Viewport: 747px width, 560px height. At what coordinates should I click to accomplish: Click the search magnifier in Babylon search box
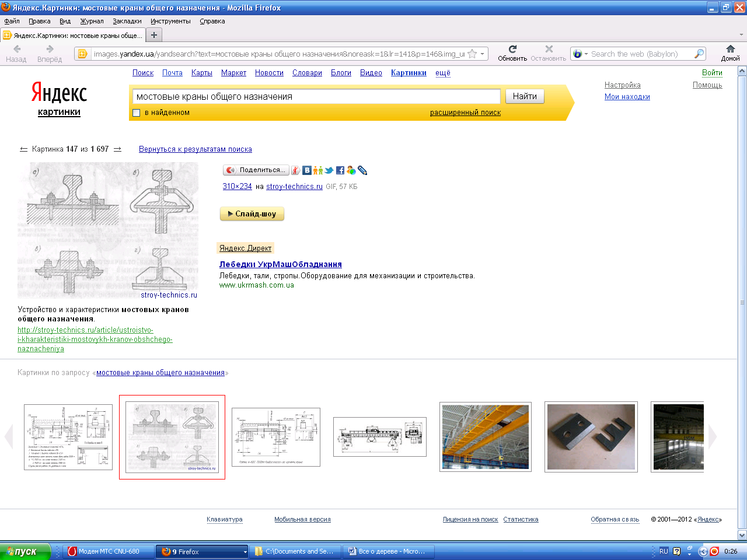pos(699,54)
